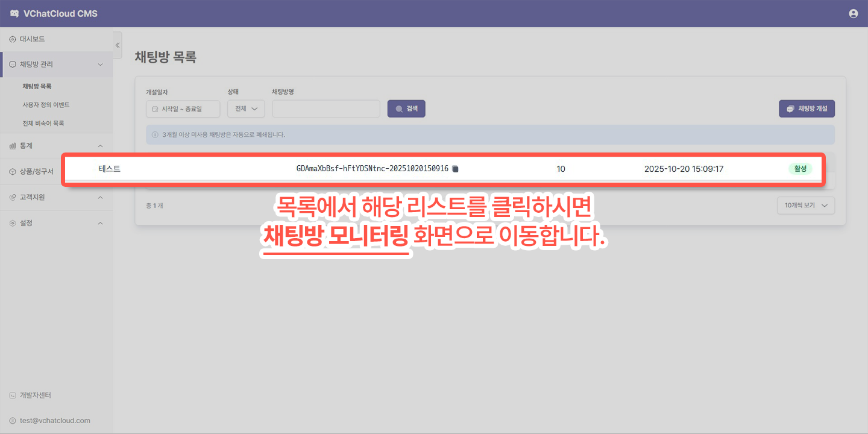The image size is (868, 434).
Task: Collapse the 채팅방 관리 menu chevron
Action: (x=101, y=64)
